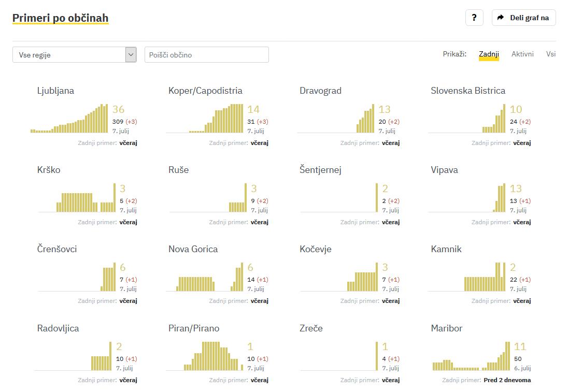Click the Krško municipality chart

77,198
